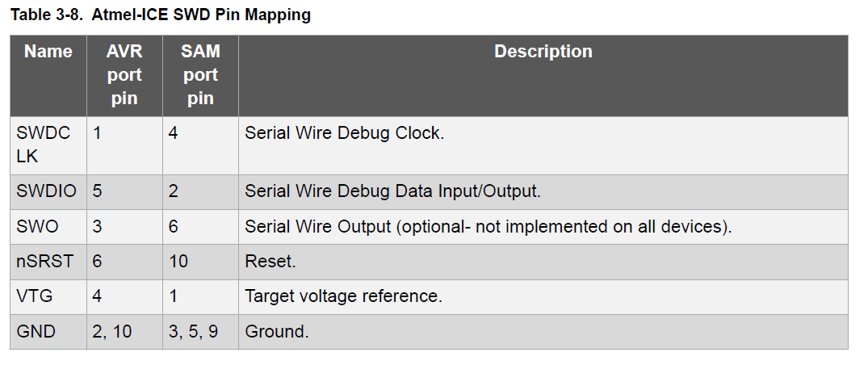Click the Serial Wire Output description text

488,227
